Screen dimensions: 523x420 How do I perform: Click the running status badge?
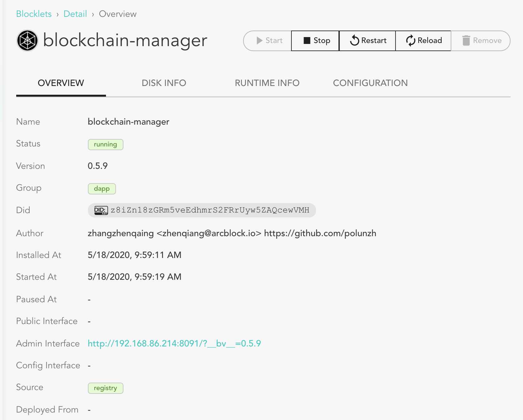click(x=105, y=145)
